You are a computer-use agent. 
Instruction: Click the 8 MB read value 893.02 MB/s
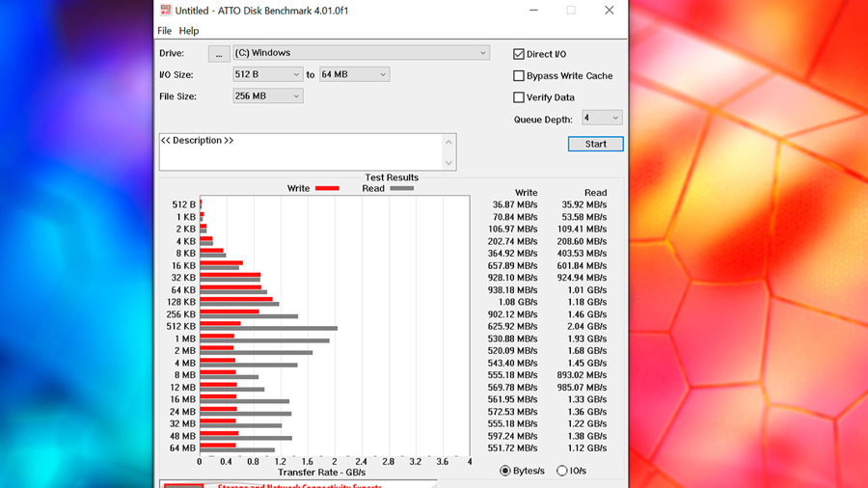[582, 375]
